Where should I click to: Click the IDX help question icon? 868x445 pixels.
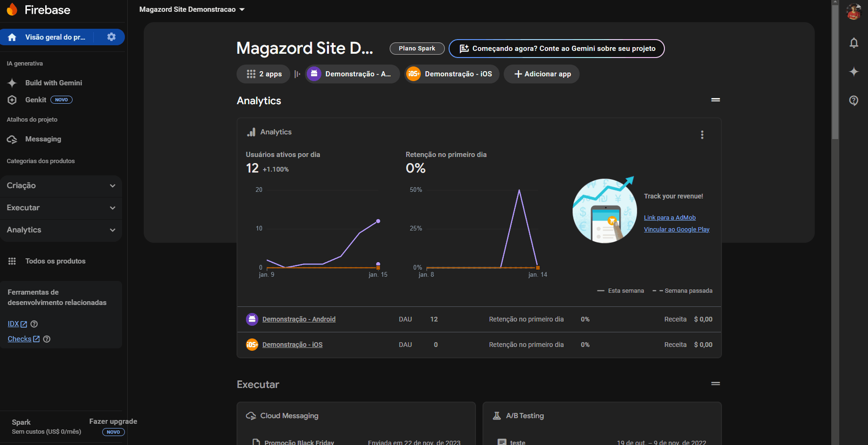pyautogui.click(x=34, y=324)
